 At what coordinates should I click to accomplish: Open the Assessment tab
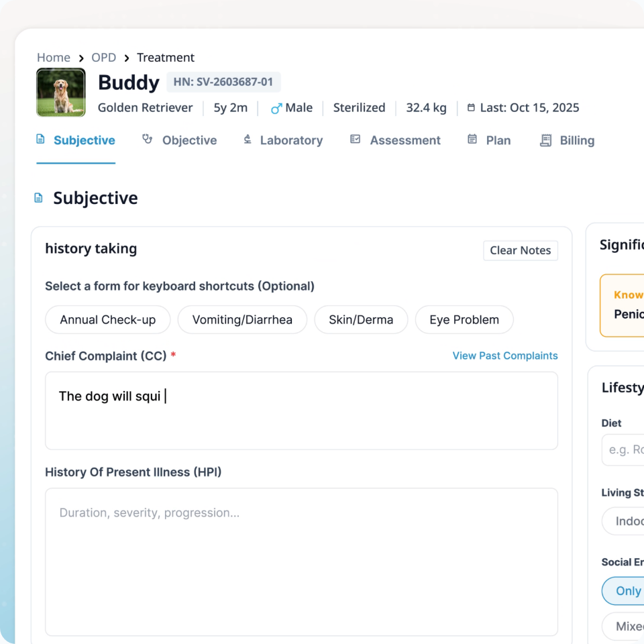(x=405, y=140)
